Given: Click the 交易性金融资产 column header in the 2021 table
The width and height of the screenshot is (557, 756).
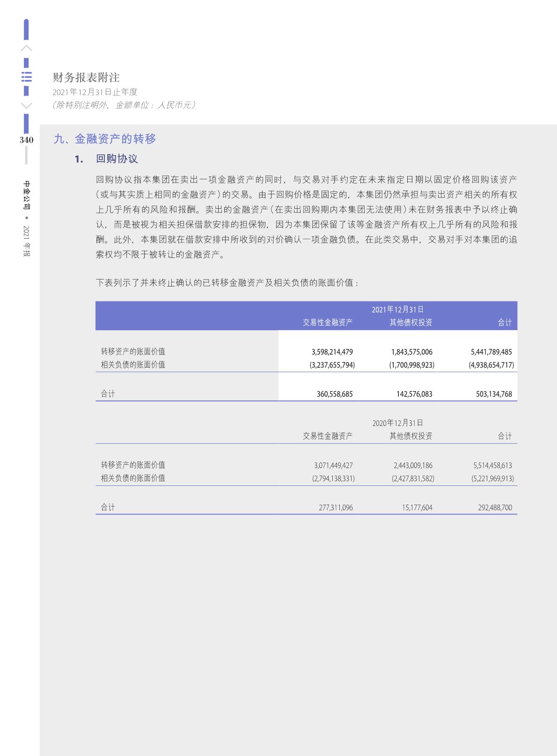Looking at the screenshot, I should pyautogui.click(x=327, y=322).
